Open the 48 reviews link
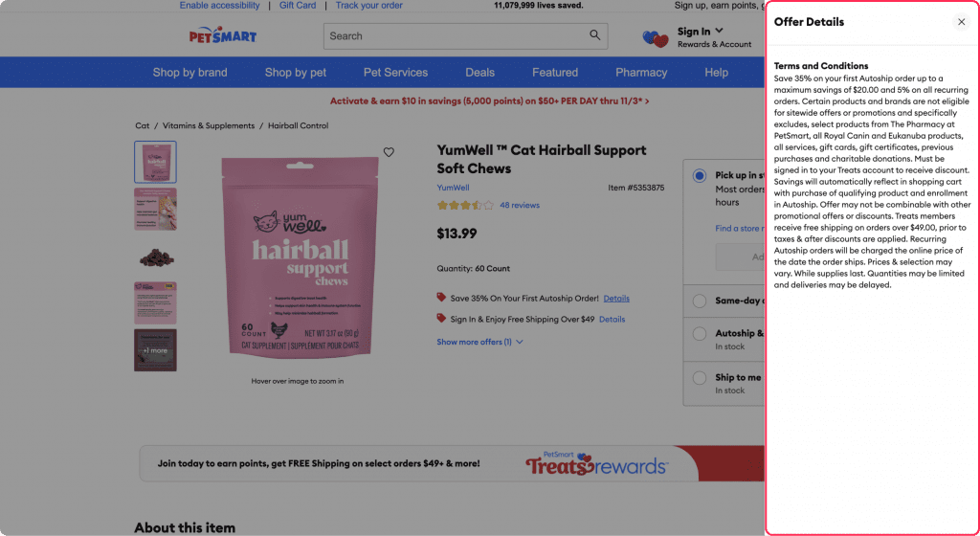 (520, 205)
